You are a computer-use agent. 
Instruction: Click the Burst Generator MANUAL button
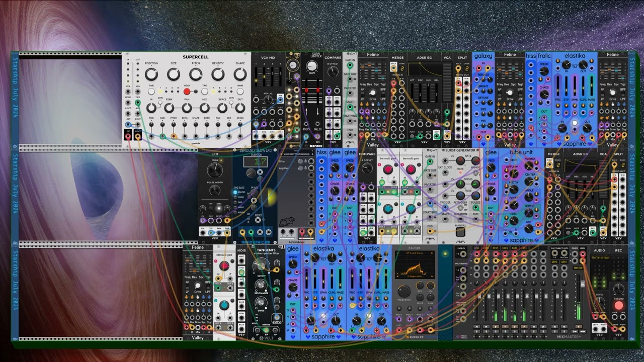click(x=460, y=232)
